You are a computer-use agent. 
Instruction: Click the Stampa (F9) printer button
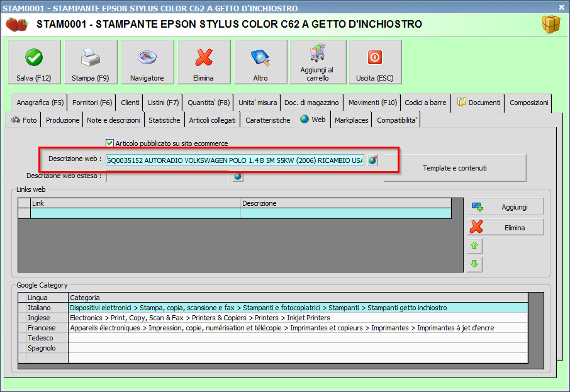[x=91, y=62]
